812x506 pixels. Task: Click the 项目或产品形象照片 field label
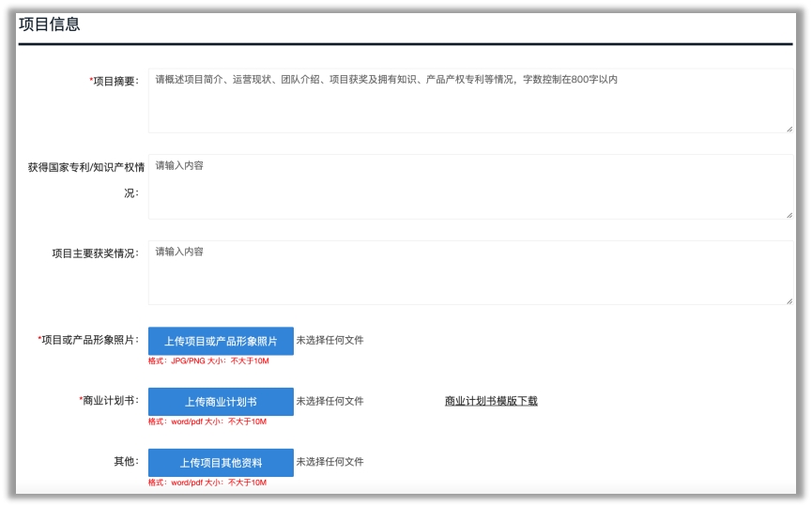coord(88,340)
